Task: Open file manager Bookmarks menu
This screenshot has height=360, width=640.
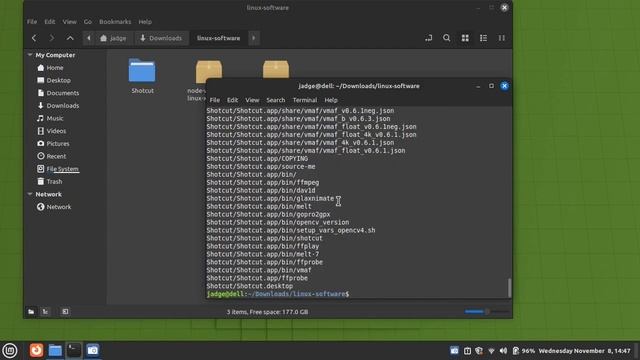Action: pos(115,22)
